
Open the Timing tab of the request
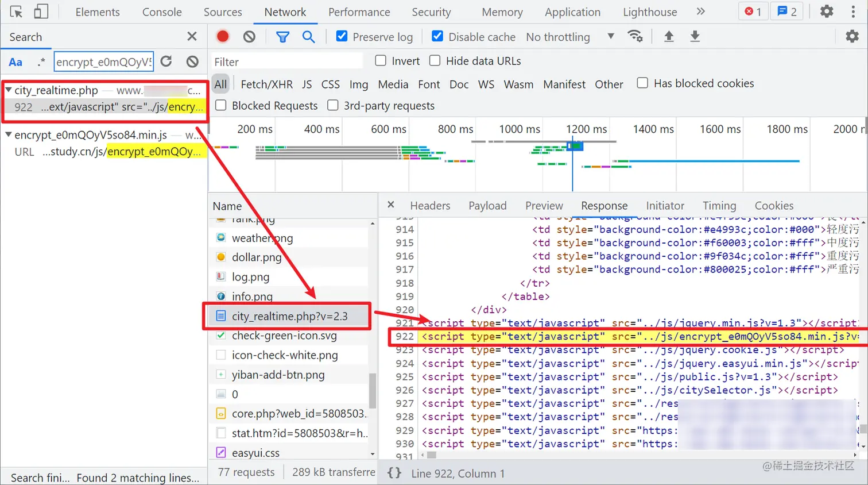(x=719, y=206)
